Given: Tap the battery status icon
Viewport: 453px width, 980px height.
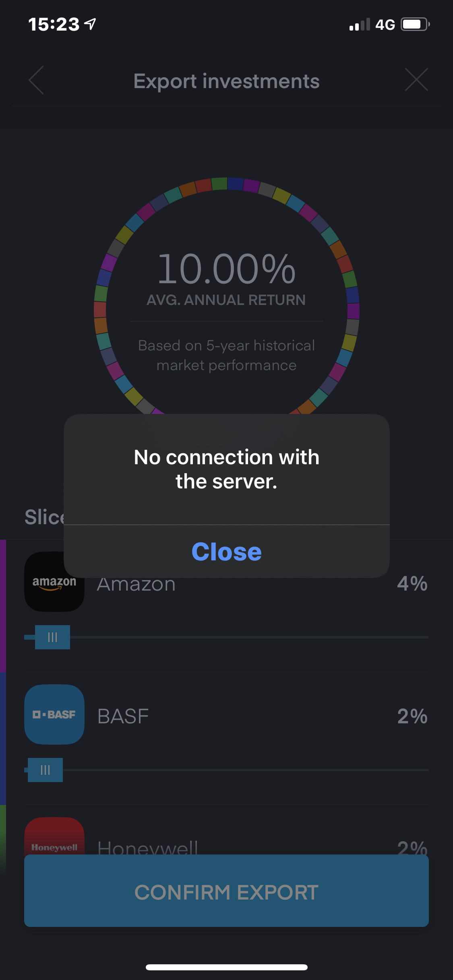Looking at the screenshot, I should 415,25.
